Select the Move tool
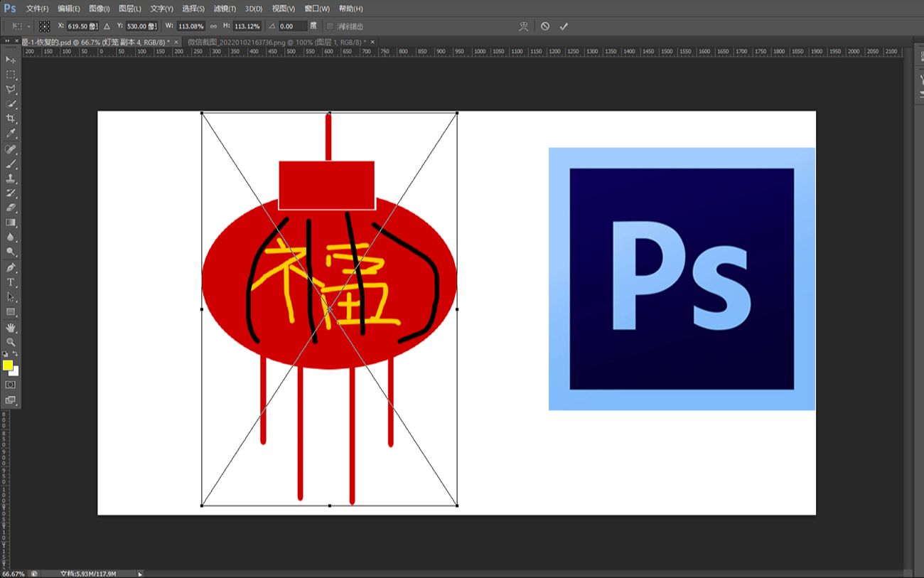924x578 pixels. coord(11,60)
